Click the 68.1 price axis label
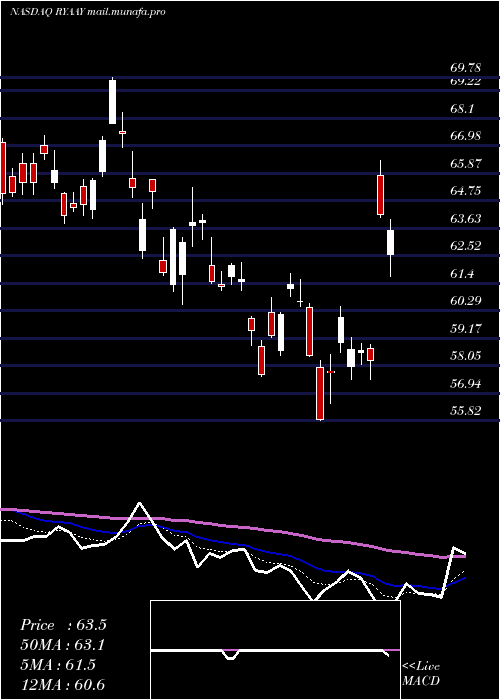 [462, 109]
